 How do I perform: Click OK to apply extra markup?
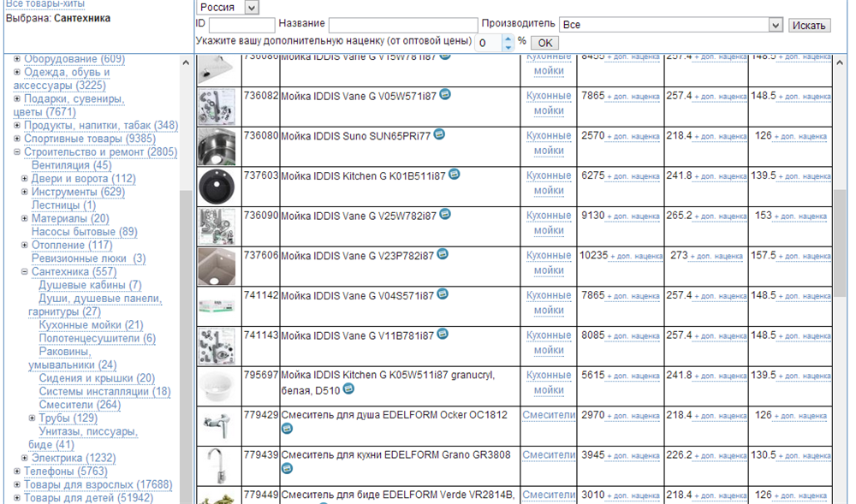pos(544,43)
